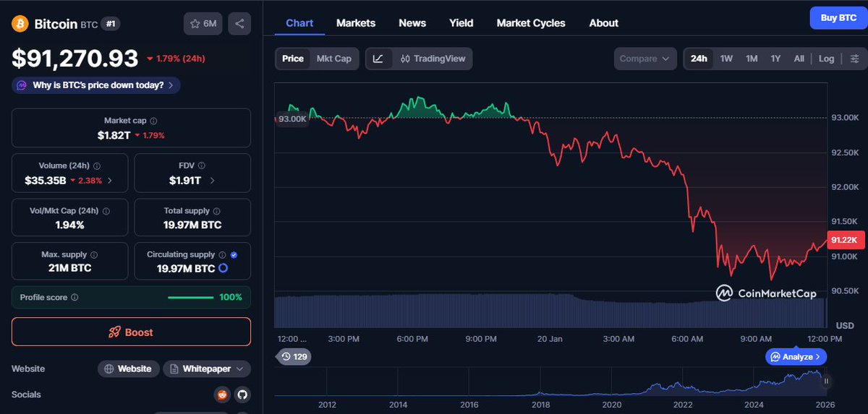Add Bitcoin to watchlist star button

203,24
